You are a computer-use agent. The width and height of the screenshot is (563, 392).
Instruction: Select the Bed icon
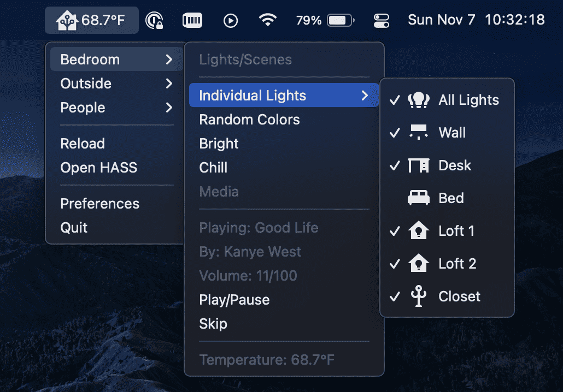(419, 198)
